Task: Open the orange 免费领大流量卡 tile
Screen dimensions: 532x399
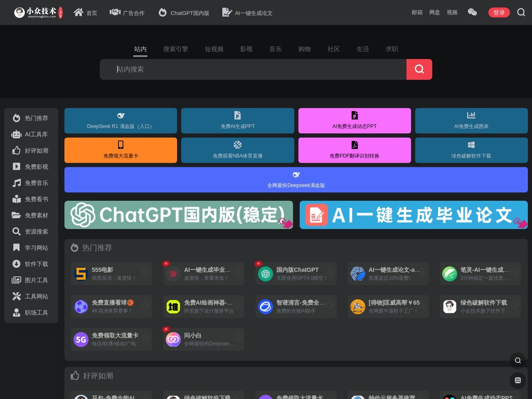Action: tap(121, 150)
